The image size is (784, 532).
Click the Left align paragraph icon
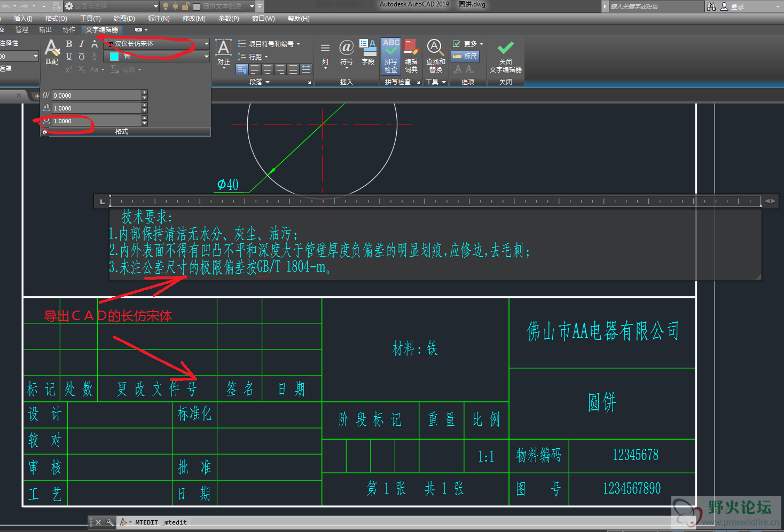coord(255,69)
